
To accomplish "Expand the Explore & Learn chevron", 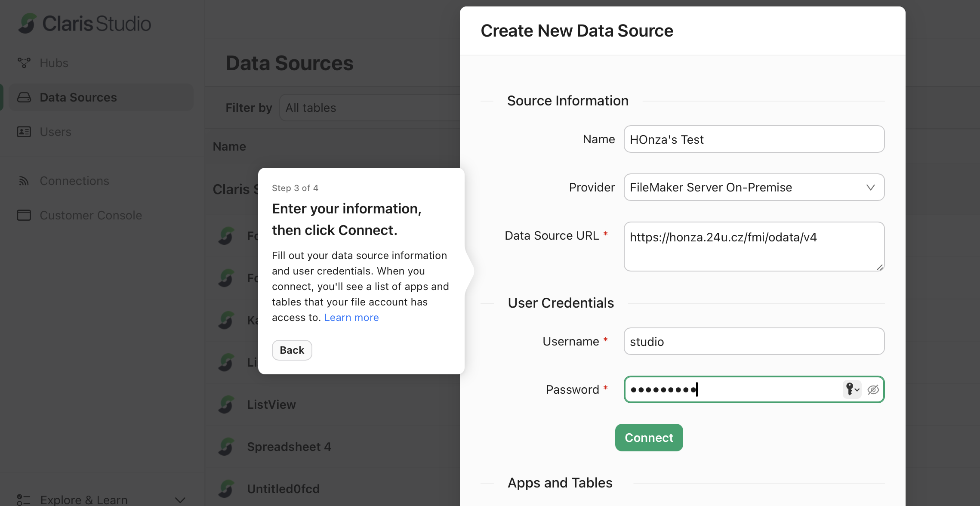I will pos(180,500).
